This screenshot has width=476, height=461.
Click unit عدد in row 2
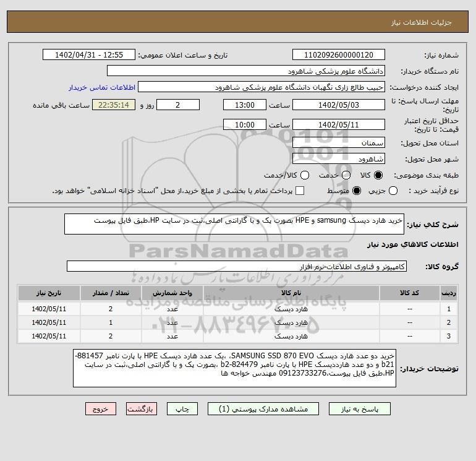172,323
